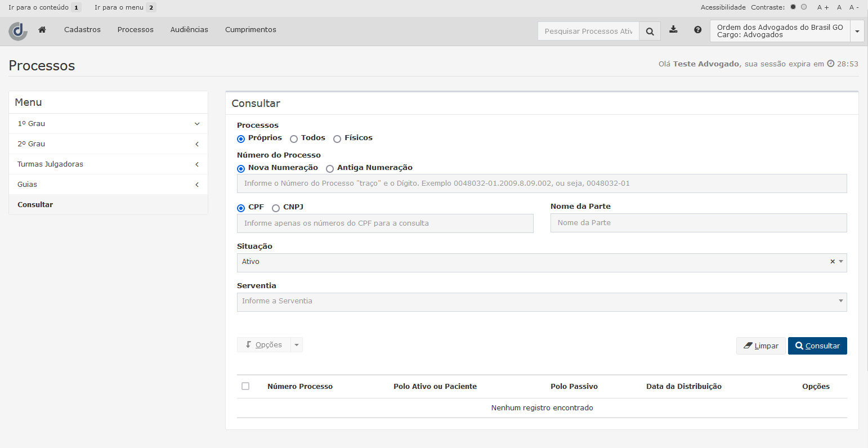Select the CNPJ radio button
This screenshot has width=868, height=448.
(x=276, y=208)
